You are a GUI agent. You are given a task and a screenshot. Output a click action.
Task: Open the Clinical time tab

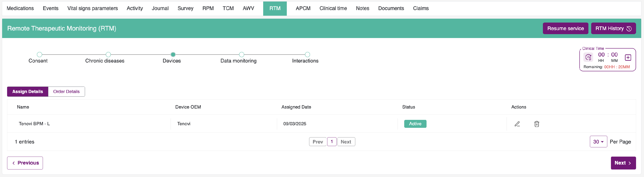coord(333,8)
